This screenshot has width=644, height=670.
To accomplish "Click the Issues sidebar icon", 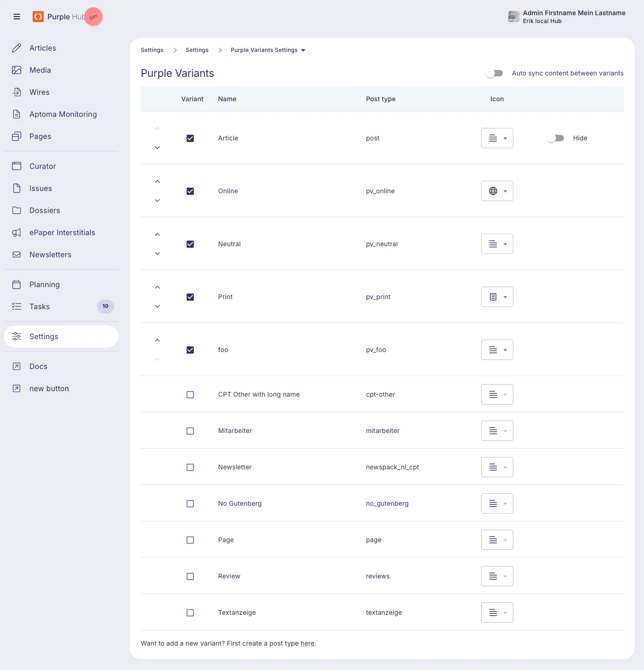I will [17, 188].
